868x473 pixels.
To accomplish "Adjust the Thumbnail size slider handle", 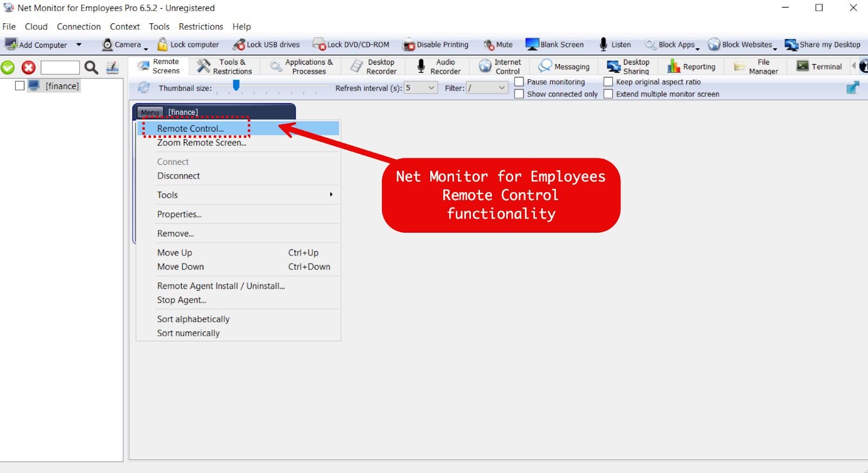I will click(x=236, y=86).
